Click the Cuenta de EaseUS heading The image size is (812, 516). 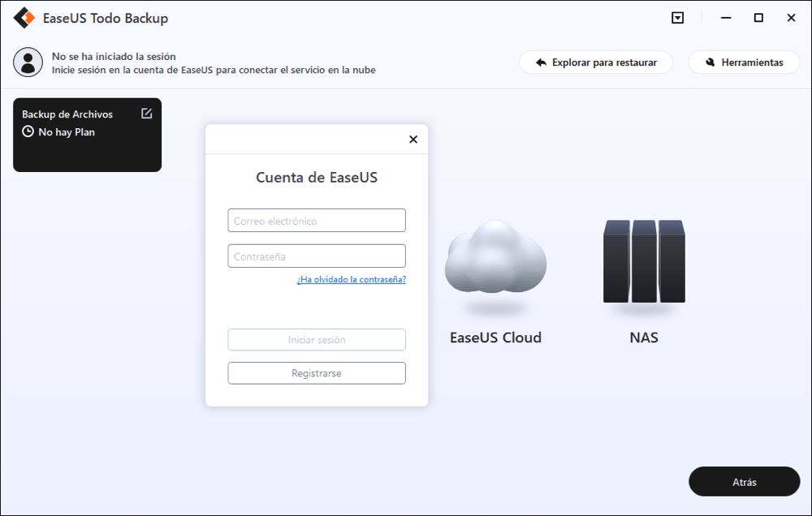click(317, 178)
